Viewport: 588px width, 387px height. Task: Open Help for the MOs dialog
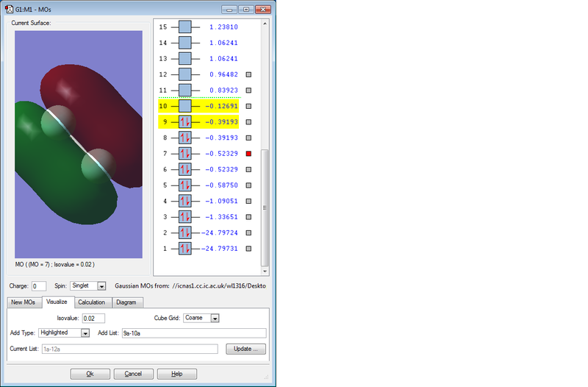point(177,374)
